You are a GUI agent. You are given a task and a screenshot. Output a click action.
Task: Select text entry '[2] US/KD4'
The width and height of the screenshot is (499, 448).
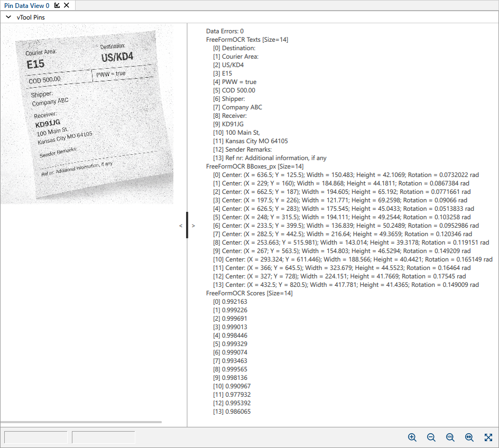(228, 65)
